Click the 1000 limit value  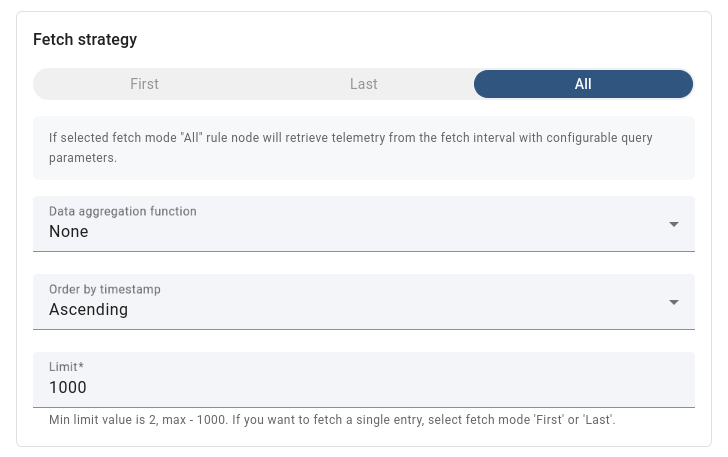coord(68,388)
